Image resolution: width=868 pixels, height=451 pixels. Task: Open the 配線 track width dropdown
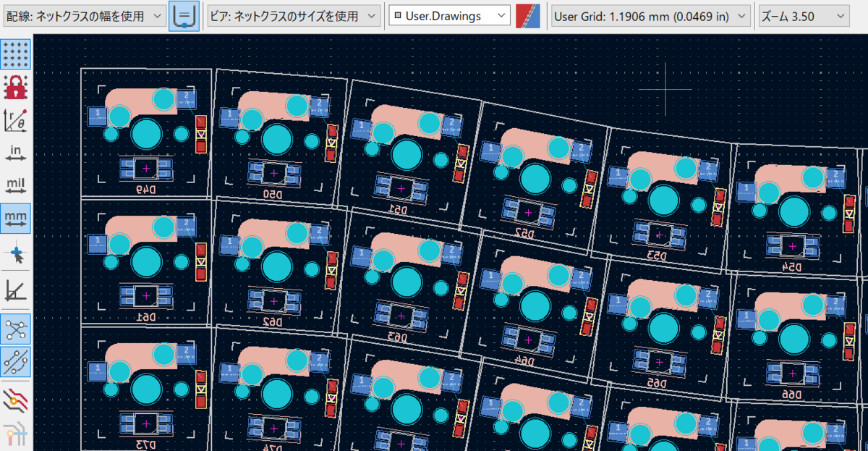pos(84,16)
